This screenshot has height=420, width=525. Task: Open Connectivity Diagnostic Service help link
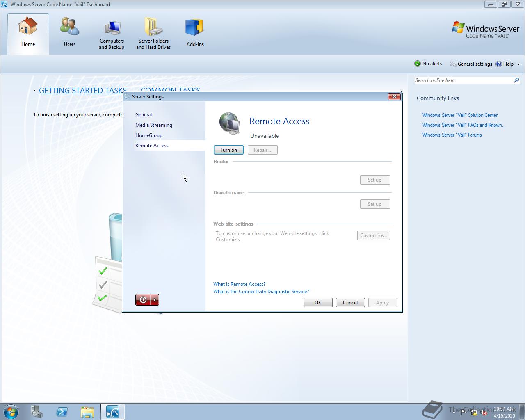(261, 292)
